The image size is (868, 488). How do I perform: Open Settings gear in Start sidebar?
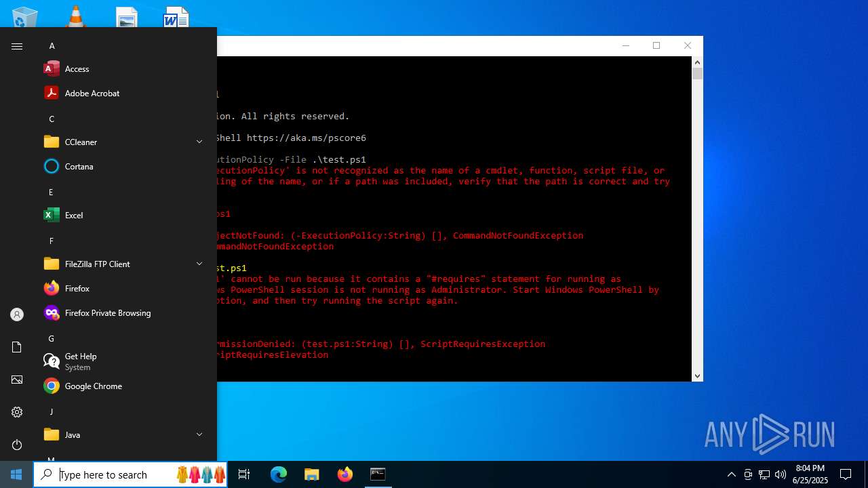coord(17,412)
